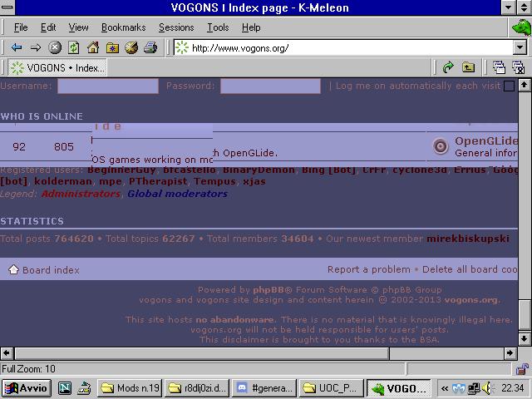
Task: Expand the URL bar history dropdown arrow
Action: [x=520, y=48]
